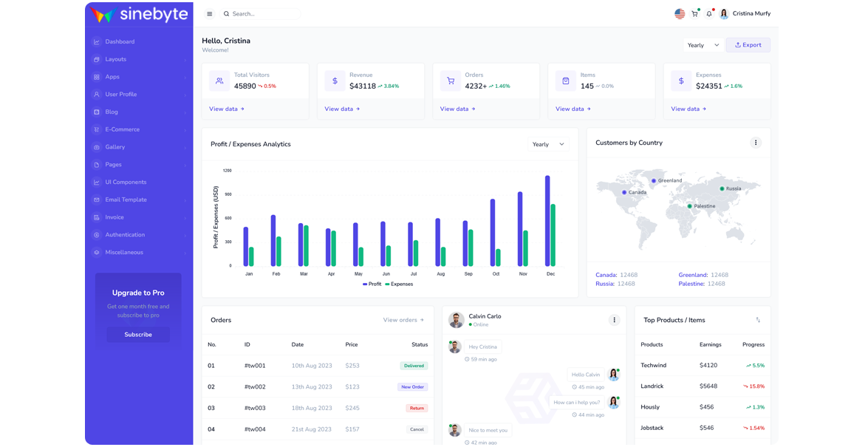
Task: Toggle the Expenses series in chart legend
Action: point(399,284)
